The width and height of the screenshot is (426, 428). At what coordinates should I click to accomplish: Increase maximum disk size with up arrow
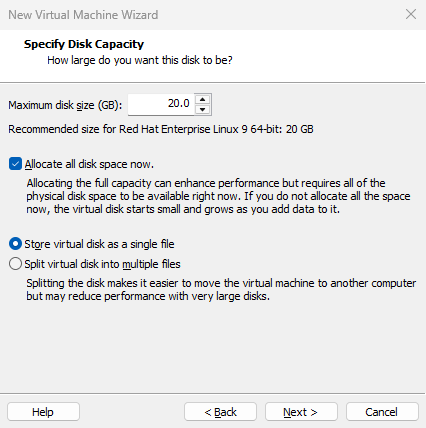202,100
